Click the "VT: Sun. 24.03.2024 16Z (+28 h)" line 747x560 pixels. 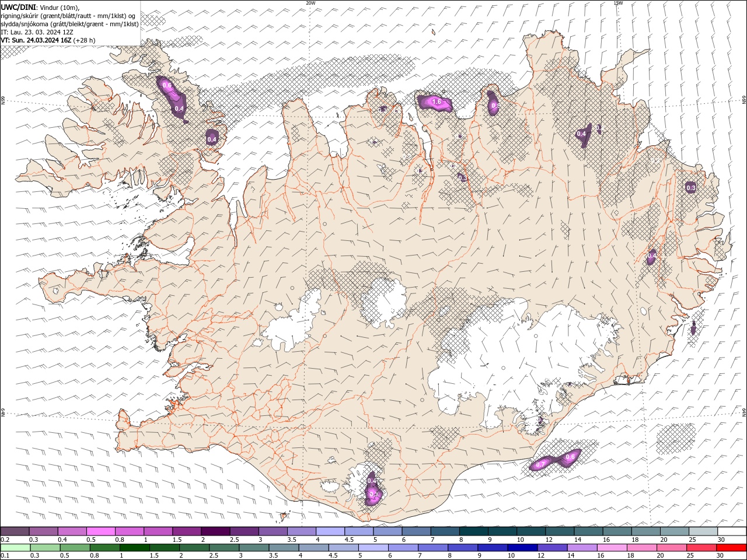(48, 40)
